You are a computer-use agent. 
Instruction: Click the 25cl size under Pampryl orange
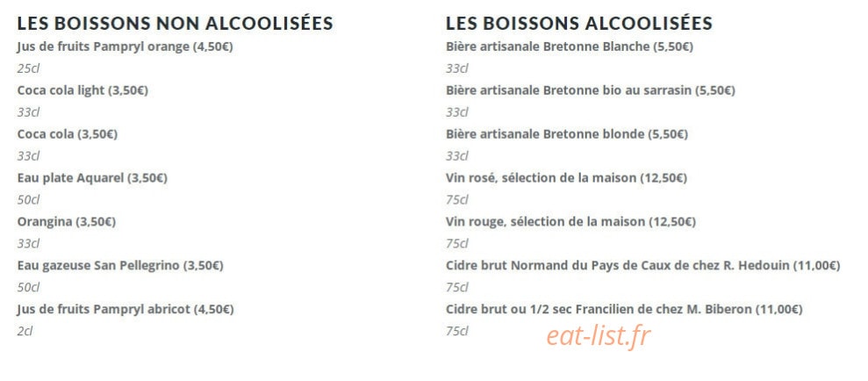pyautogui.click(x=28, y=68)
